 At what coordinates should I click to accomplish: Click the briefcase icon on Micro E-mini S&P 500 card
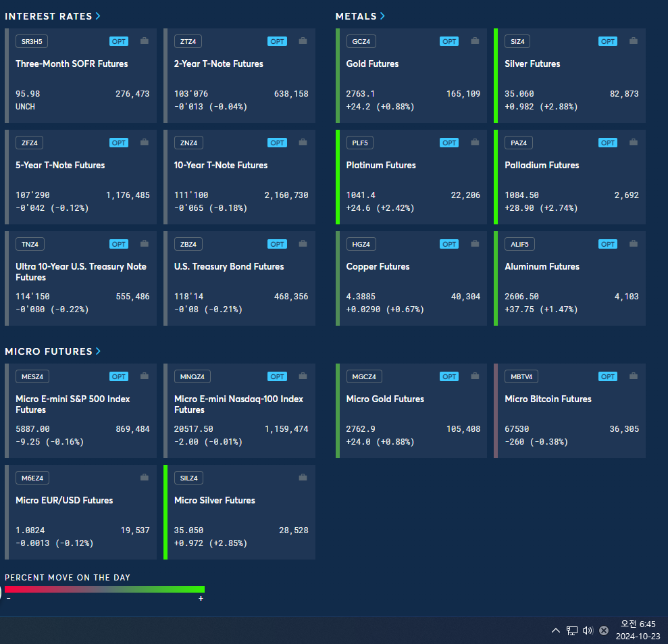pyautogui.click(x=145, y=376)
